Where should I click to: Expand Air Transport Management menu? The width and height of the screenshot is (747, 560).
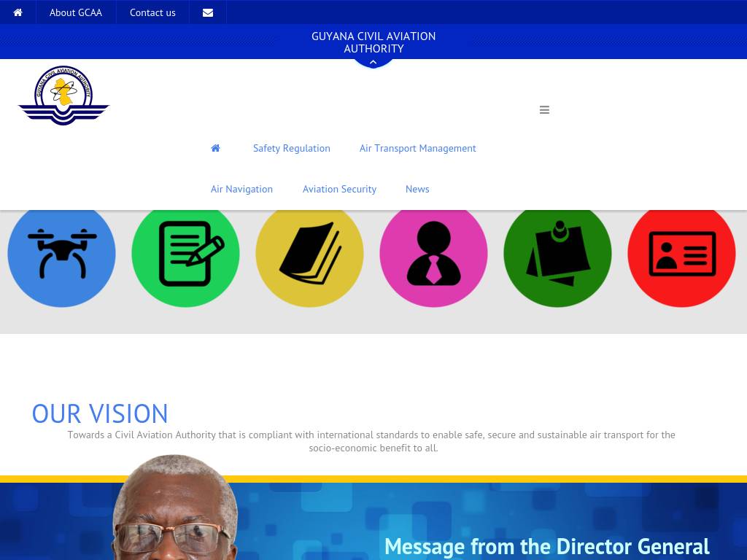417,148
